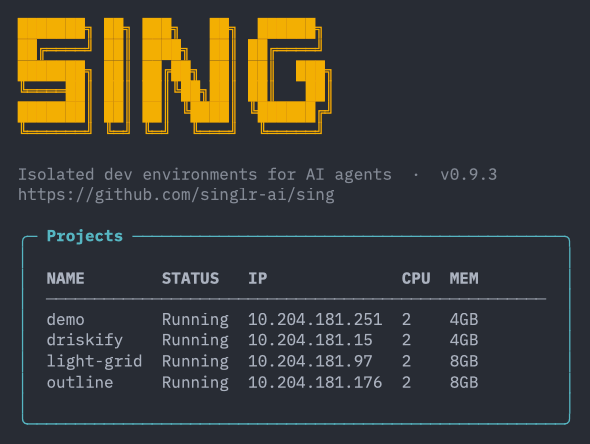590x444 pixels.
Task: Select the light-grid project name
Action: (x=94, y=361)
